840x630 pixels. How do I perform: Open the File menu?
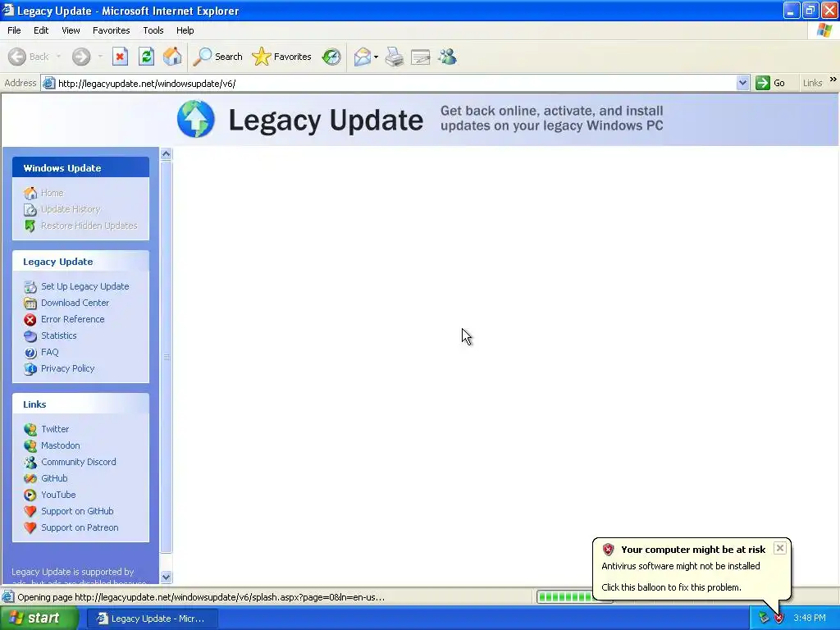pyautogui.click(x=14, y=30)
